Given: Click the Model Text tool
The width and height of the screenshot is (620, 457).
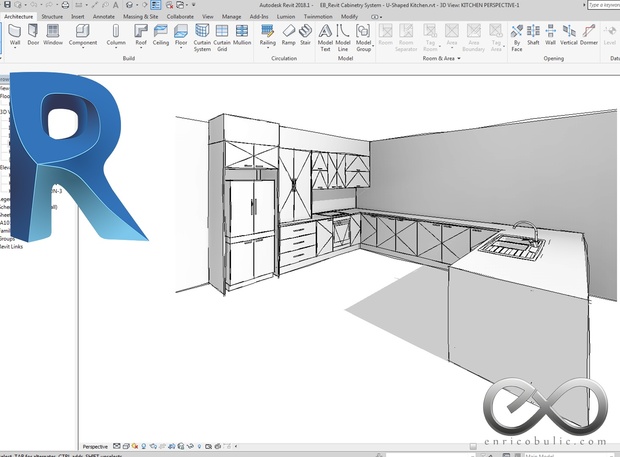Looking at the screenshot, I should pyautogui.click(x=325, y=38).
